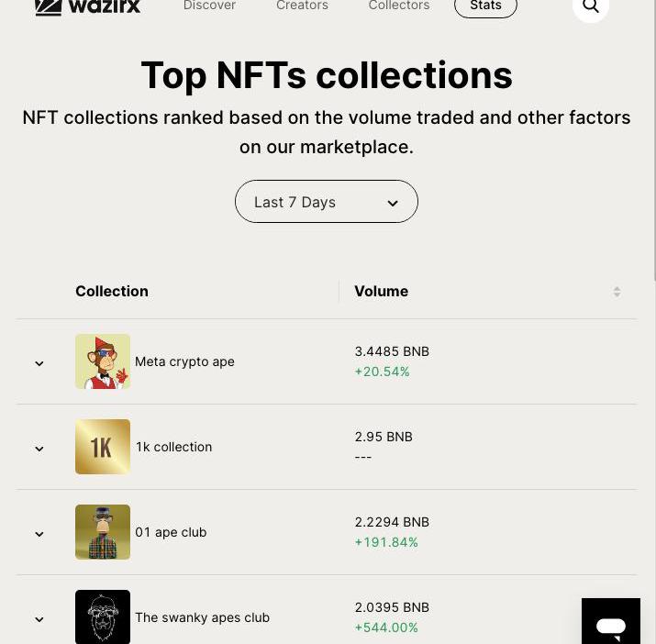The image size is (656, 644).
Task: Open the Collectors tab
Action: (398, 6)
